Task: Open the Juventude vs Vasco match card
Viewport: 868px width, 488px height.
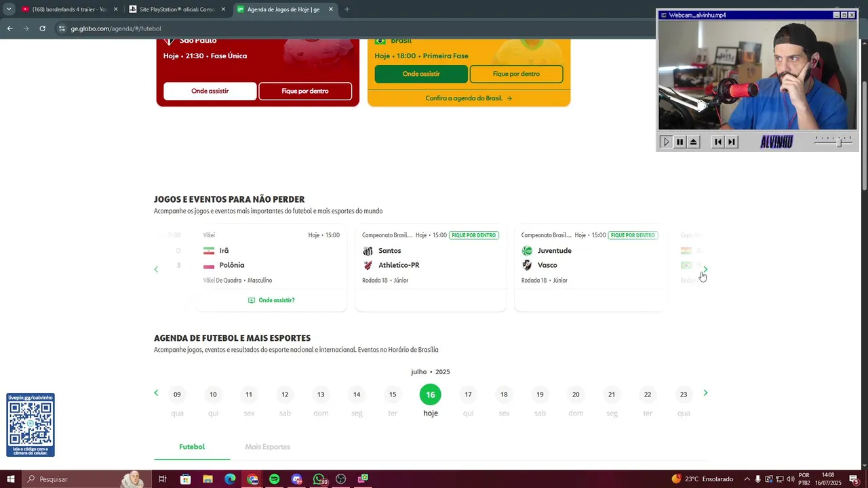Action: 589,268
